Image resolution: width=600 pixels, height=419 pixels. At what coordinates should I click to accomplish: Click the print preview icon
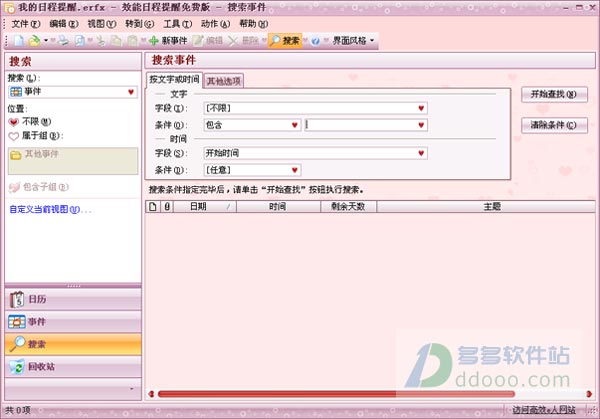80,41
